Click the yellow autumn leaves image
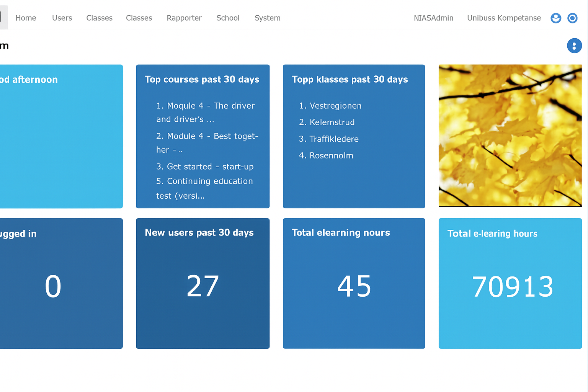 [x=510, y=136]
